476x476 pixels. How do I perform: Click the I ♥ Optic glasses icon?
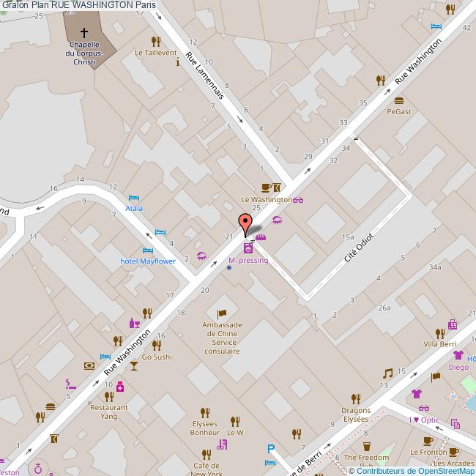point(424,408)
